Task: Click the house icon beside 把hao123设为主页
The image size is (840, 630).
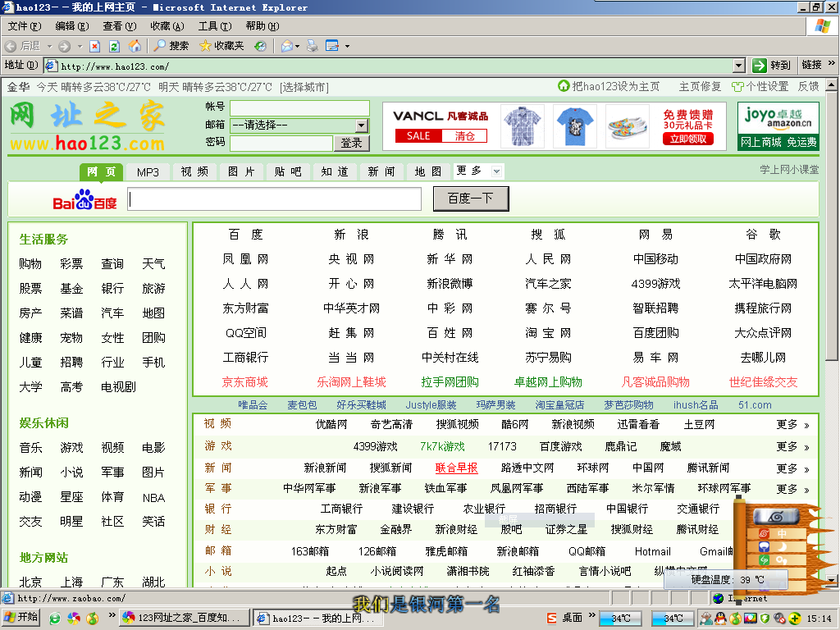Action: coord(564,85)
